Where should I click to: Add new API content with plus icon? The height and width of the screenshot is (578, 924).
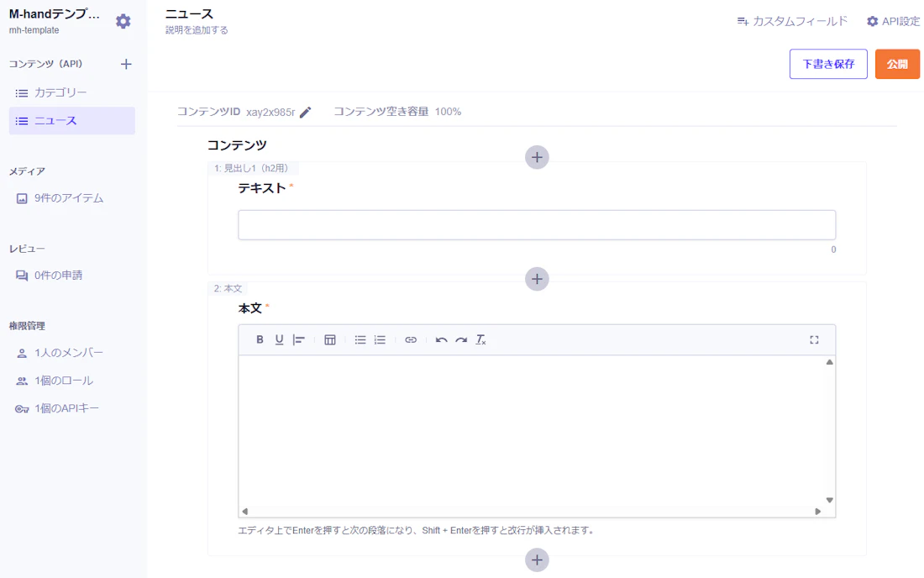pyautogui.click(x=126, y=64)
